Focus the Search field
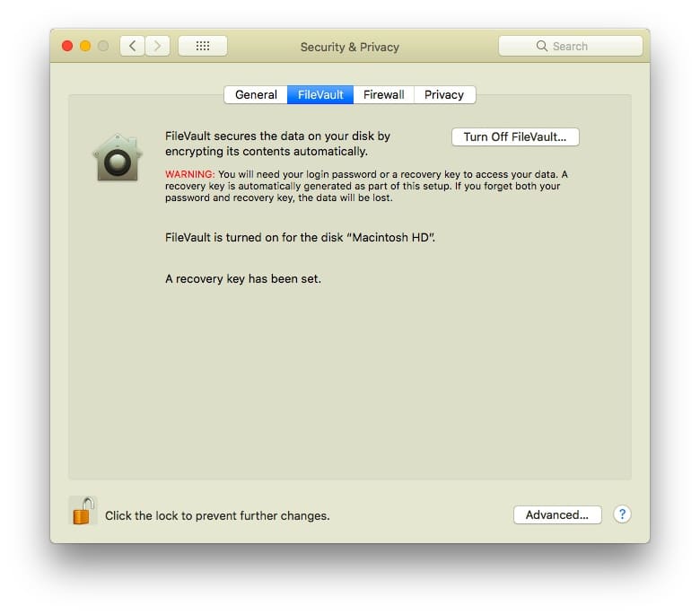This screenshot has width=700, height=615. tap(571, 46)
